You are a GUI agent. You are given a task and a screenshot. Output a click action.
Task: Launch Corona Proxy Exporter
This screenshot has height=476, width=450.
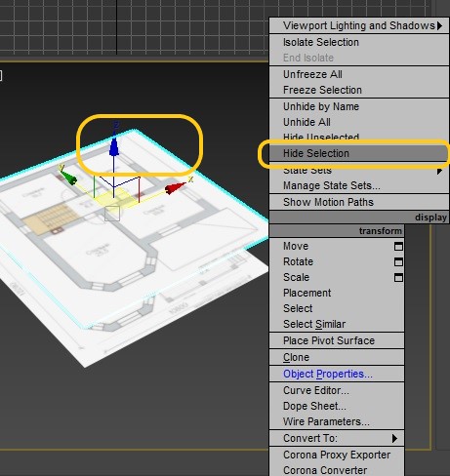pos(337,455)
